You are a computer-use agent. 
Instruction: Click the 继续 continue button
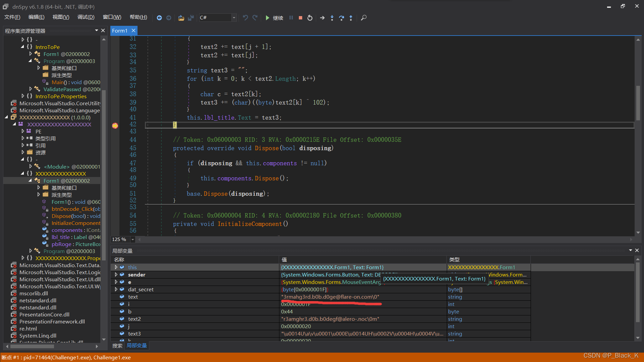pyautogui.click(x=274, y=18)
